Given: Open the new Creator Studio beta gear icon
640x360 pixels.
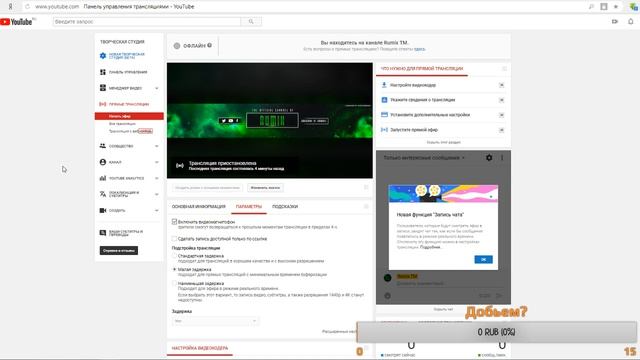Looking at the screenshot, I should pyautogui.click(x=103, y=56).
